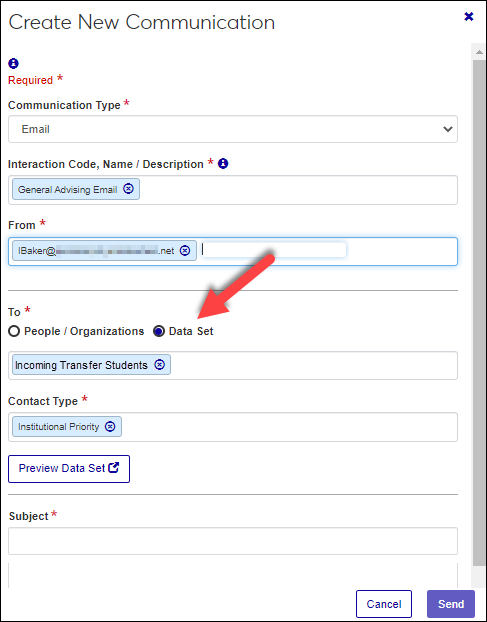
Task: Click the scrollbar up arrow
Action: click(479, 52)
